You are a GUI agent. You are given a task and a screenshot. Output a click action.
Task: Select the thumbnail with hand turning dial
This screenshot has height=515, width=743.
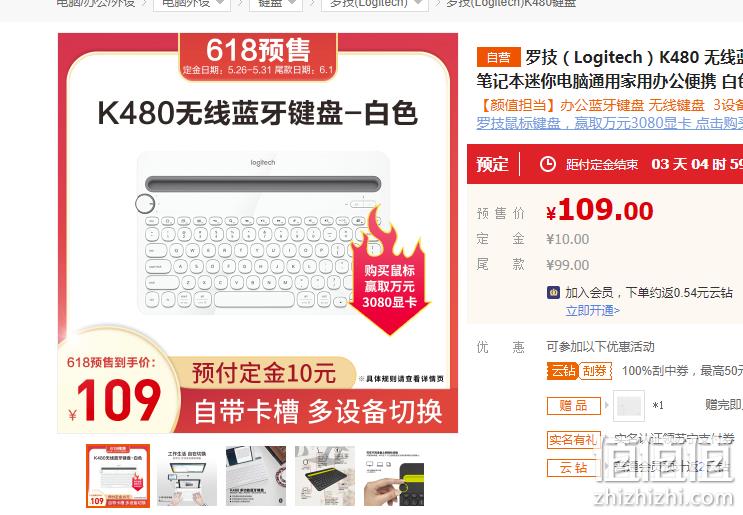tap(394, 477)
